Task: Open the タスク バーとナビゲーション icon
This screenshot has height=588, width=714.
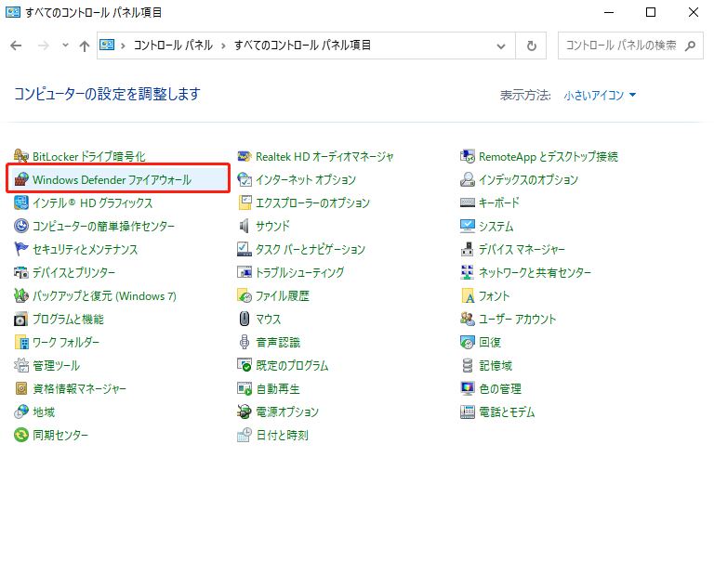Action: (245, 249)
